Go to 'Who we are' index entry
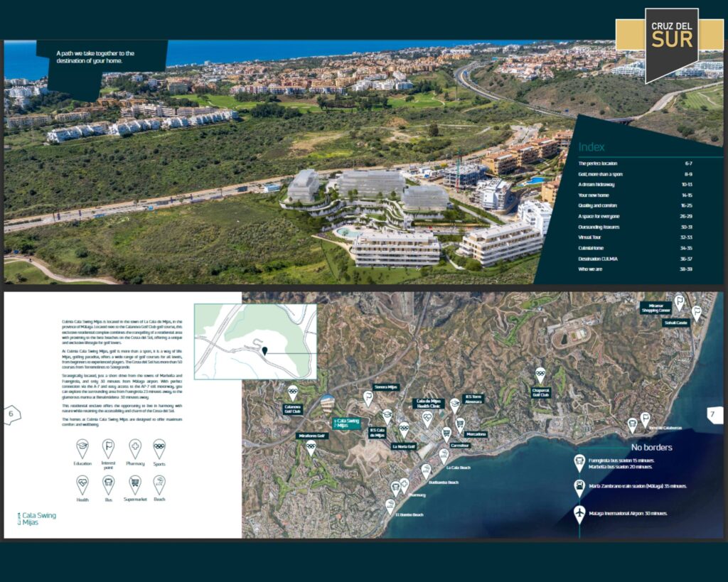The width and height of the screenshot is (728, 582). (594, 269)
